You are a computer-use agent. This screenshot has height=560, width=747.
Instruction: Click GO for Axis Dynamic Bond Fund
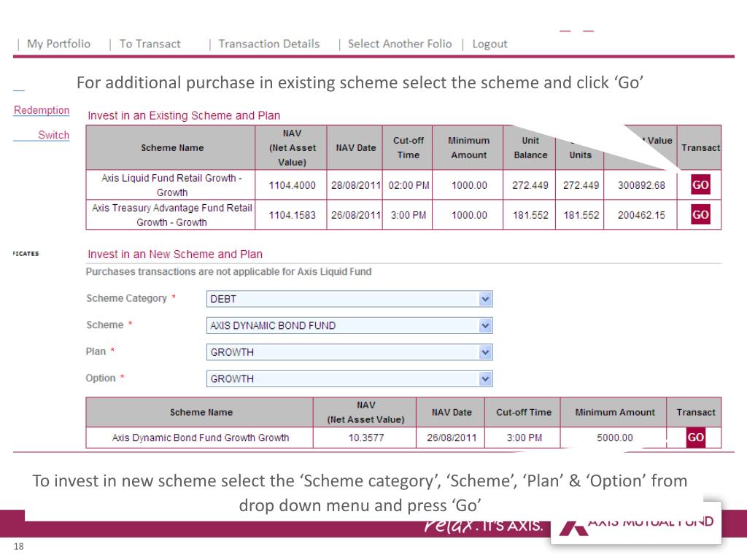pyautogui.click(x=695, y=437)
